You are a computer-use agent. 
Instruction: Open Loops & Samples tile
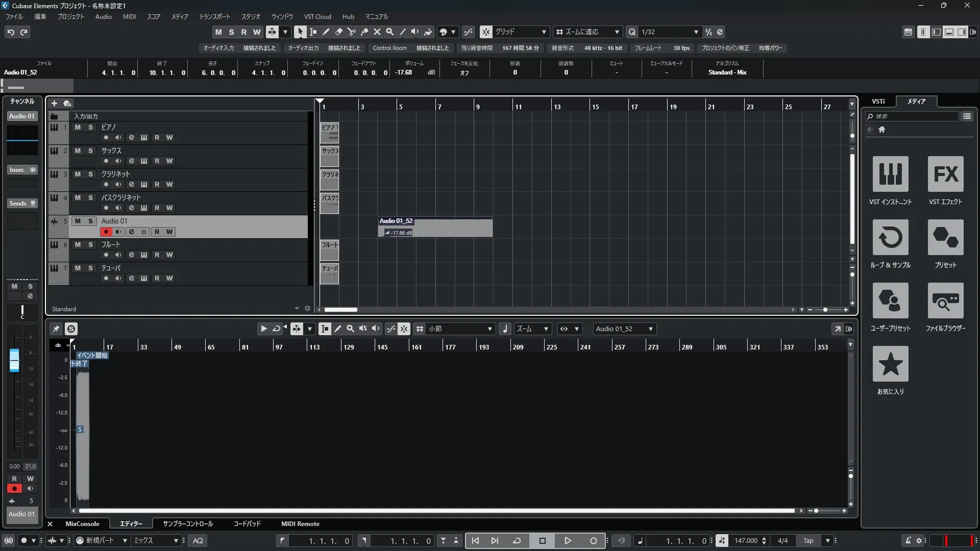point(890,237)
